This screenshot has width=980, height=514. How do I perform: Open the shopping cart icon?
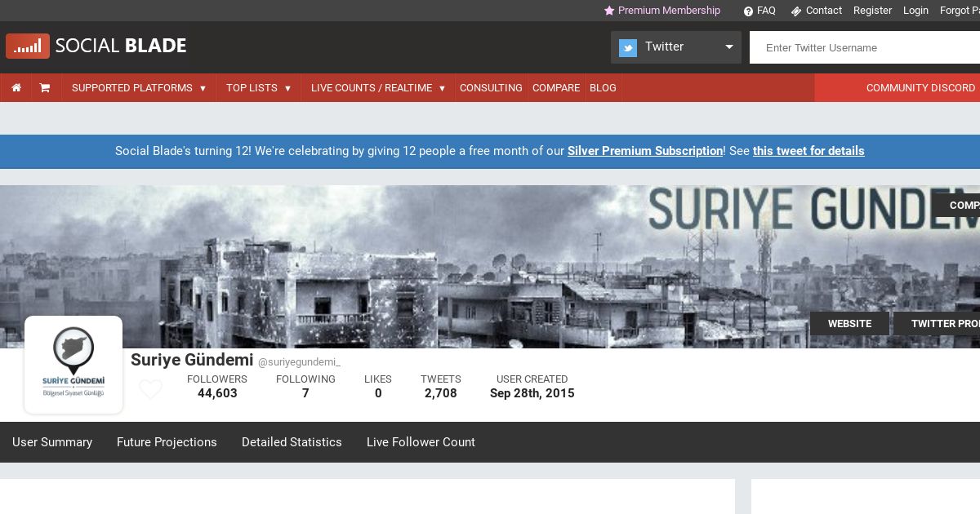(x=45, y=87)
